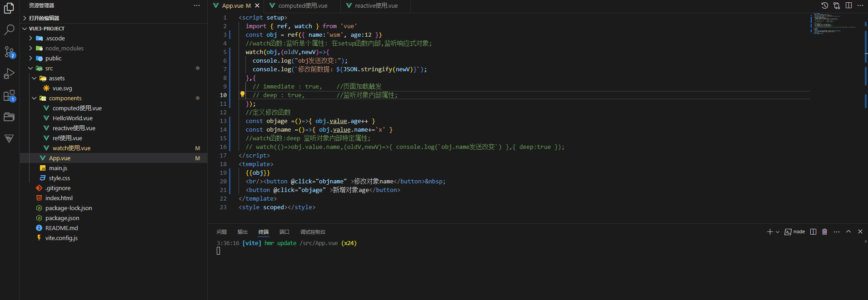Maximize the panel with the up chevron
868x300 pixels.
click(848, 231)
